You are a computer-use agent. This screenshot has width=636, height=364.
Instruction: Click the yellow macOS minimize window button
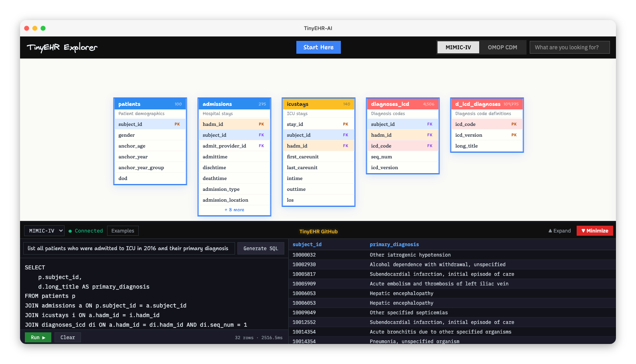coord(35,28)
